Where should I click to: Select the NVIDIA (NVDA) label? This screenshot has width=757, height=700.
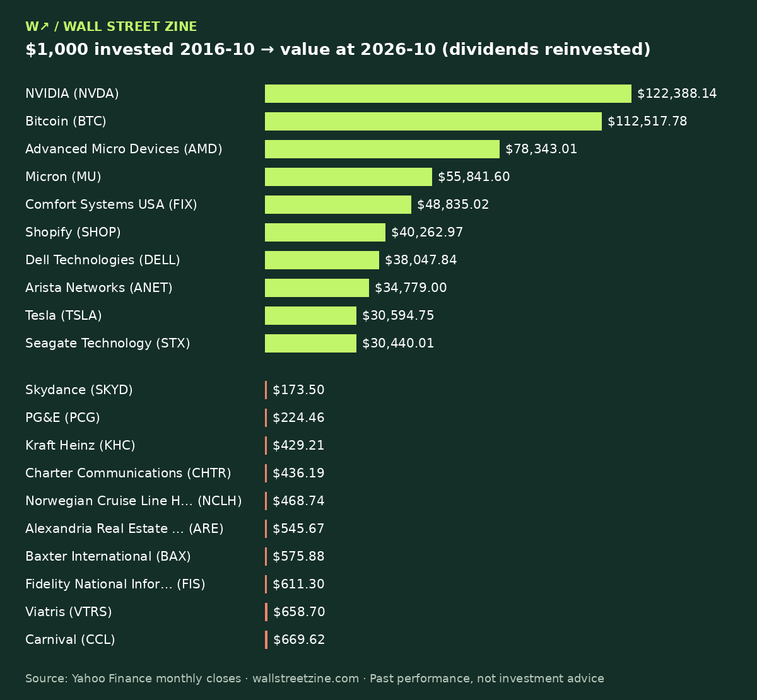(72, 94)
